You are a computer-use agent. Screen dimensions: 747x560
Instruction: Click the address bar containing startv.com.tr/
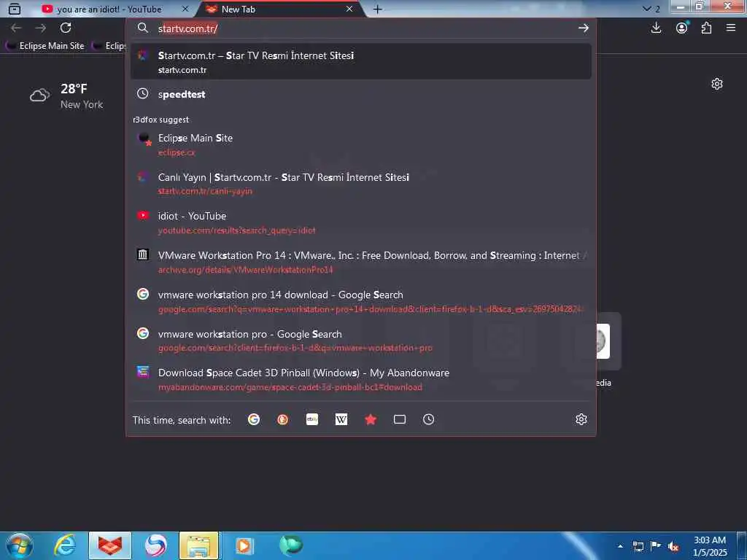(362, 28)
